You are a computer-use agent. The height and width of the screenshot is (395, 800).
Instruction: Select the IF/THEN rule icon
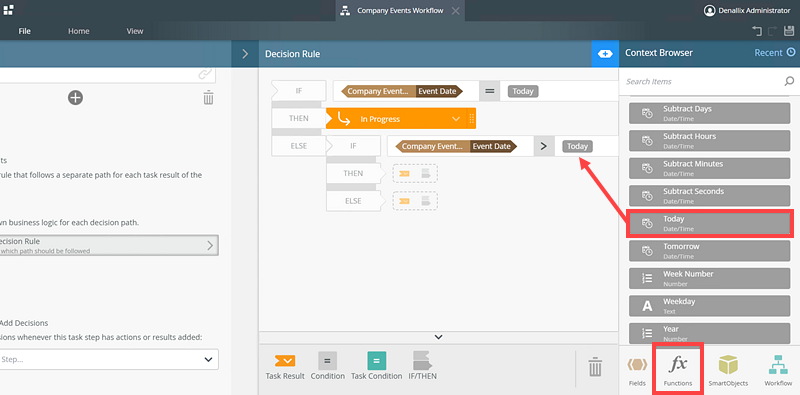pos(422,361)
